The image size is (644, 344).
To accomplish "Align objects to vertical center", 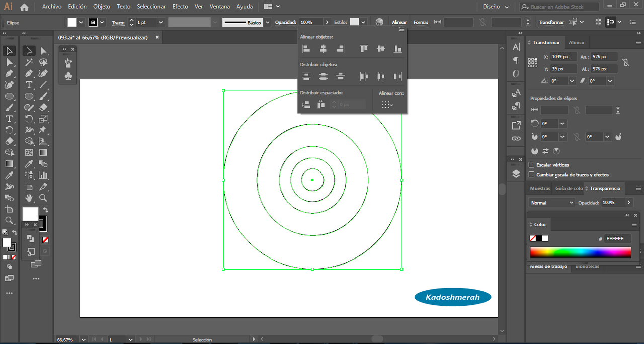I will 381,49.
